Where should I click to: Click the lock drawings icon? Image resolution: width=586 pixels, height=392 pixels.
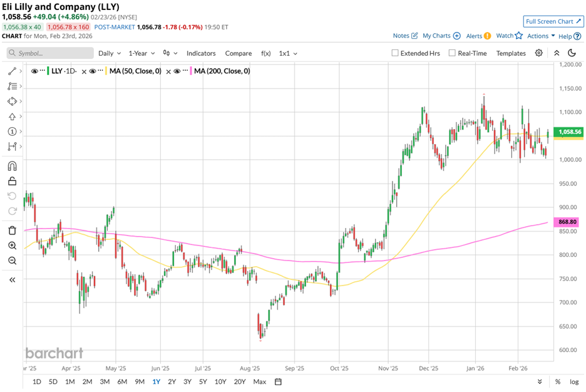(12, 182)
